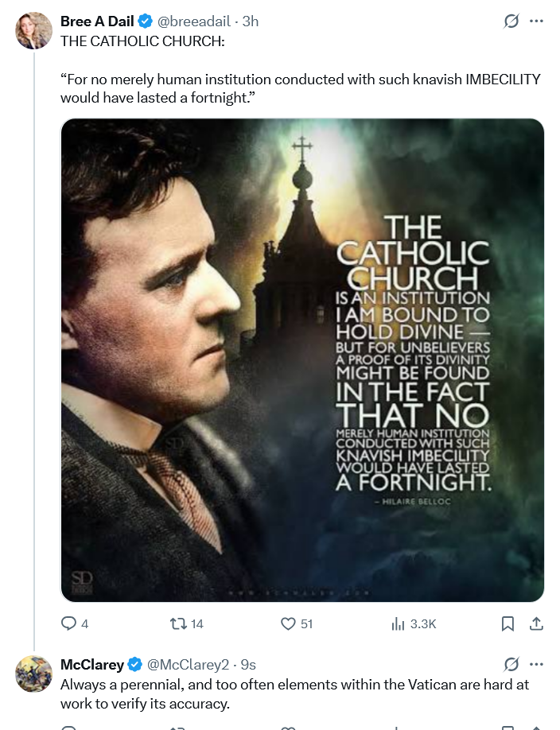Image resolution: width=560 pixels, height=730 pixels.
Task: Click the 3h timestamp on Bree's tweet
Action: [x=251, y=21]
